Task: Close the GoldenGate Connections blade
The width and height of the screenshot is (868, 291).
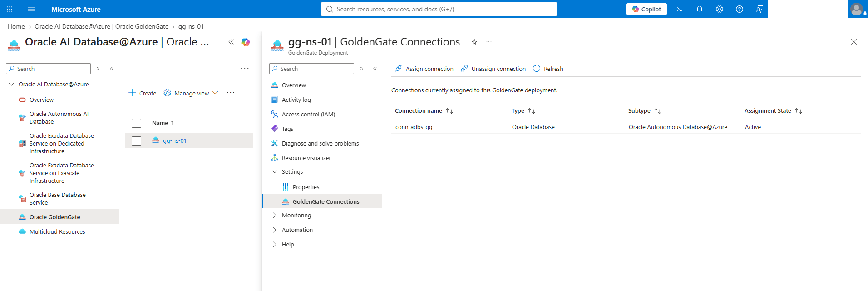Action: click(x=854, y=42)
